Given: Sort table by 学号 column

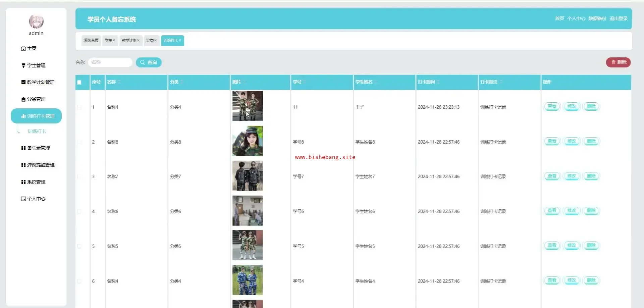Looking at the screenshot, I should tap(305, 82).
